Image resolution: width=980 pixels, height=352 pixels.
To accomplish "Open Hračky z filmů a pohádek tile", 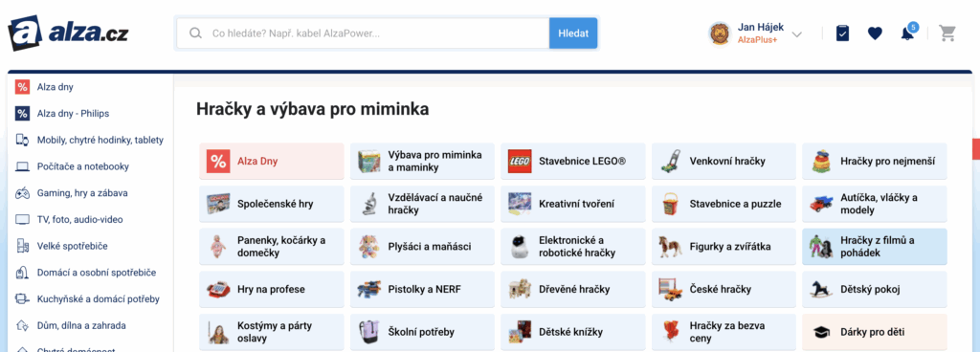I will point(875,247).
